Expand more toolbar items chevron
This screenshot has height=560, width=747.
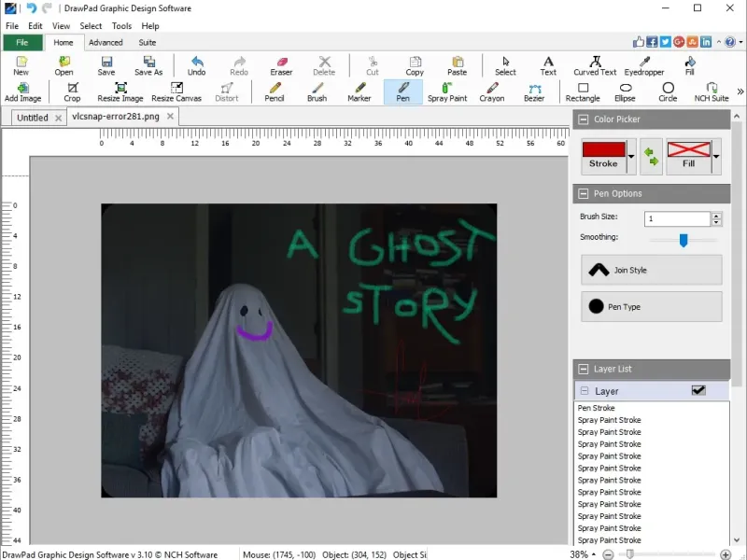click(x=740, y=91)
